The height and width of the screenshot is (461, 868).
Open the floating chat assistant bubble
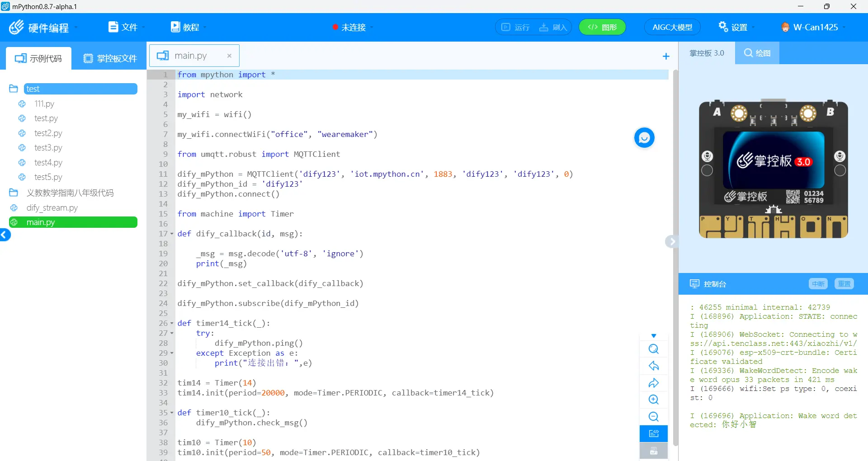point(644,138)
